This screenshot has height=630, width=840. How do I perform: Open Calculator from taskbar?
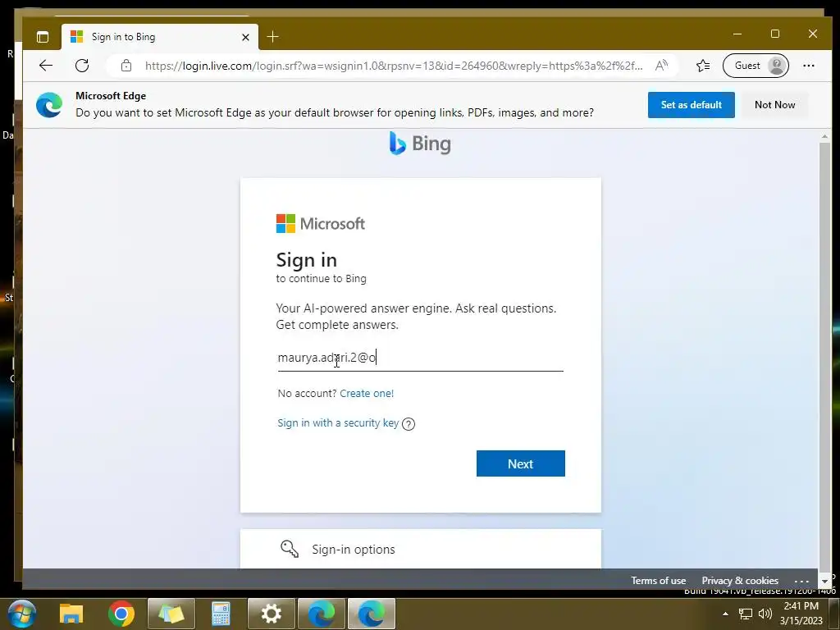(x=221, y=614)
